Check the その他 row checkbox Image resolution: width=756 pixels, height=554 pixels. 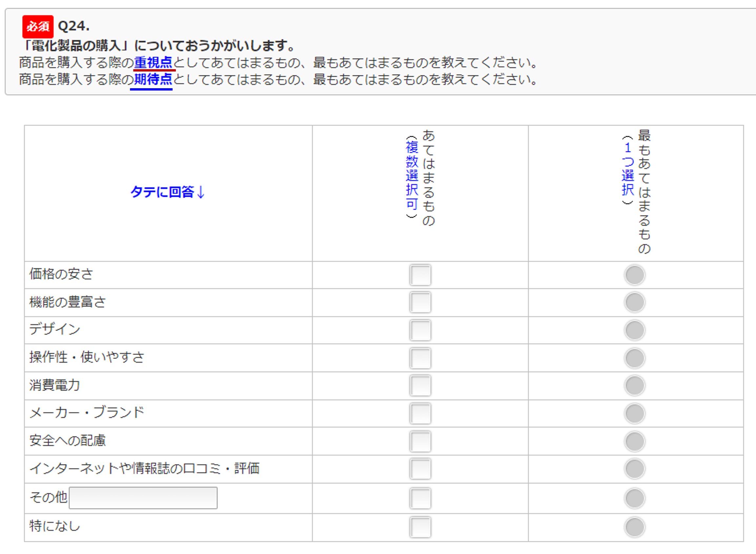click(x=420, y=498)
